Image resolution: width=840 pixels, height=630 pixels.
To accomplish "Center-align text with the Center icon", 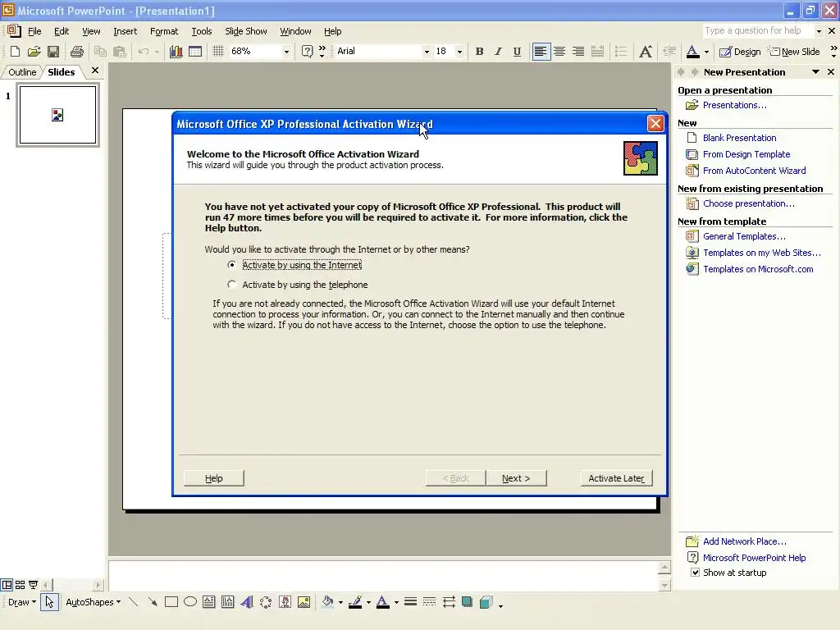I will 559,52.
